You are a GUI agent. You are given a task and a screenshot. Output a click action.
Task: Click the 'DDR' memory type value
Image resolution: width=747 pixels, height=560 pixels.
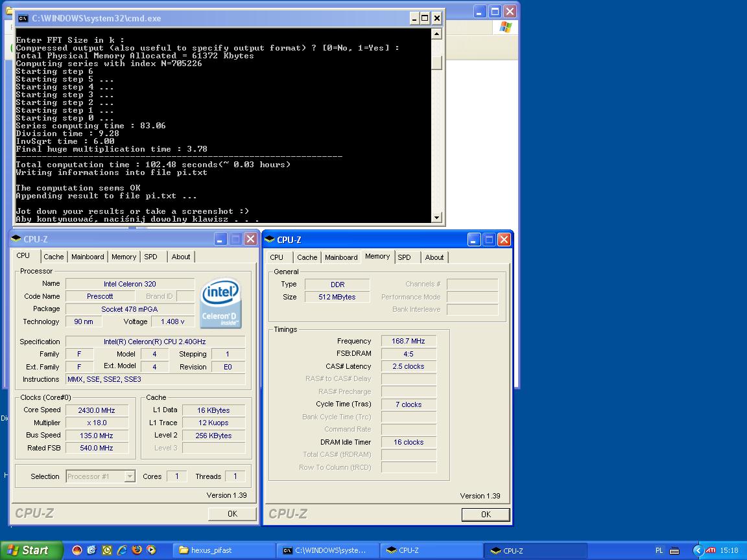[337, 285]
